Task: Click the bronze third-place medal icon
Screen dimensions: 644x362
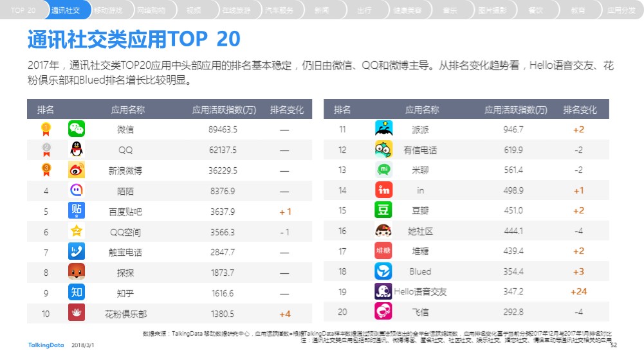Action: (46, 170)
